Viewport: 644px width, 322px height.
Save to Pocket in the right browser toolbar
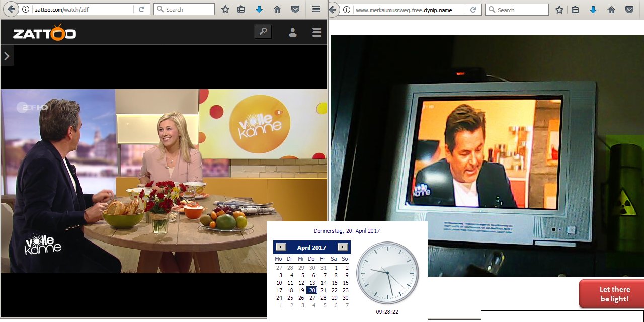point(629,10)
